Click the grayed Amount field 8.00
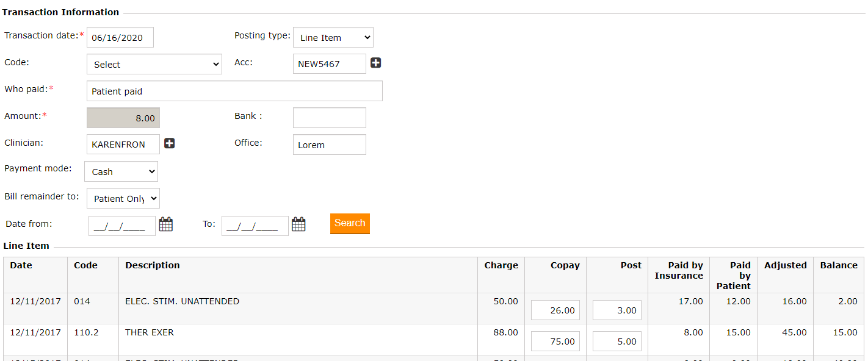The image size is (868, 361). [123, 118]
